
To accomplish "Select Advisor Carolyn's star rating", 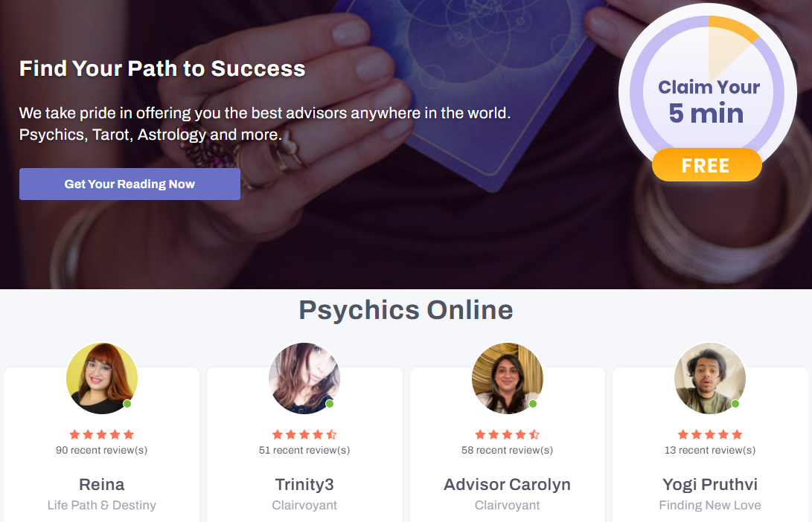I will (508, 434).
